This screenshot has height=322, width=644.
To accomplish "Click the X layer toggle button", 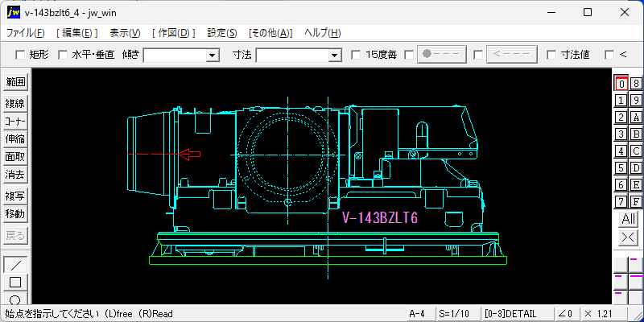I will pos(629,237).
